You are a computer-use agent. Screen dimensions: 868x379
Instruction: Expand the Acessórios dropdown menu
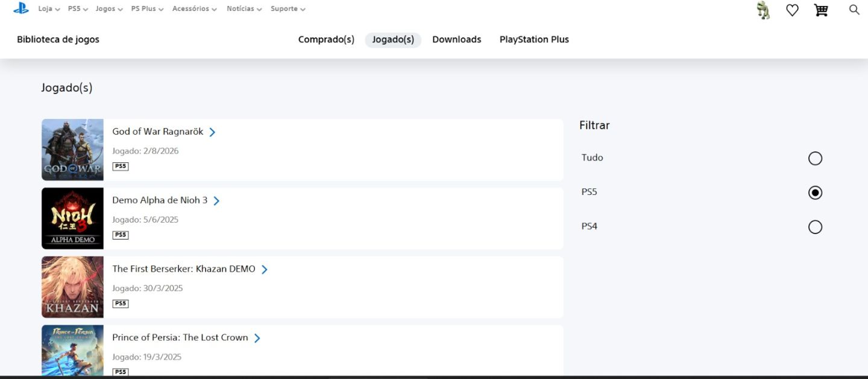point(195,9)
